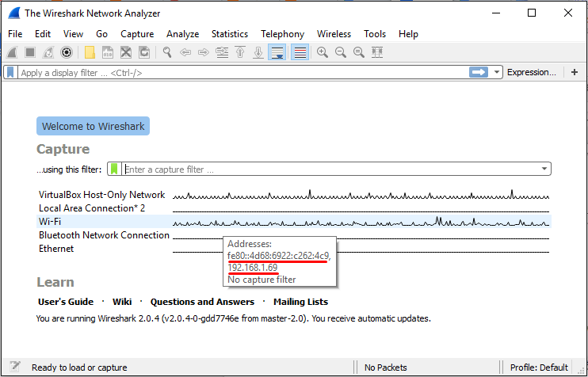The width and height of the screenshot is (588, 377).
Task: Toggle packet list colorization
Action: (x=300, y=52)
